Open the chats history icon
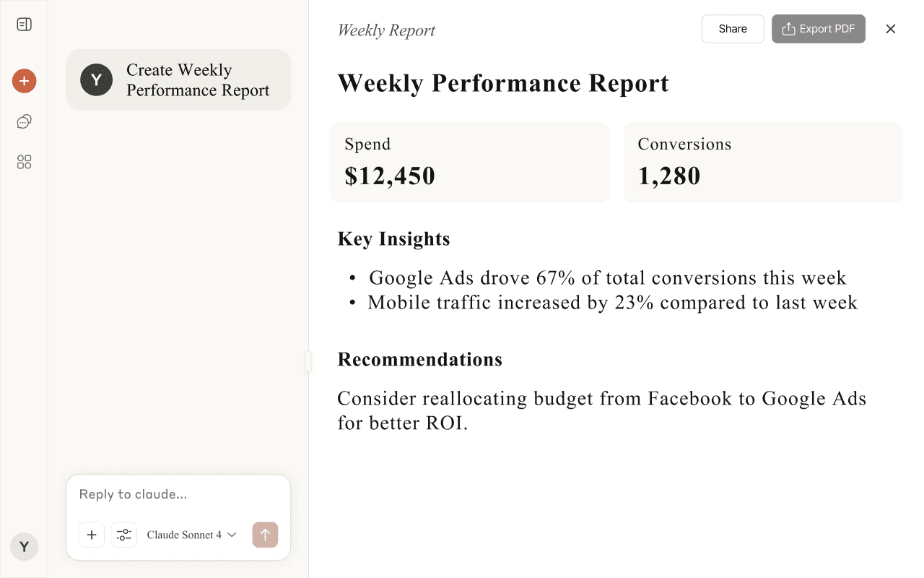The height and width of the screenshot is (578, 924). click(x=24, y=121)
